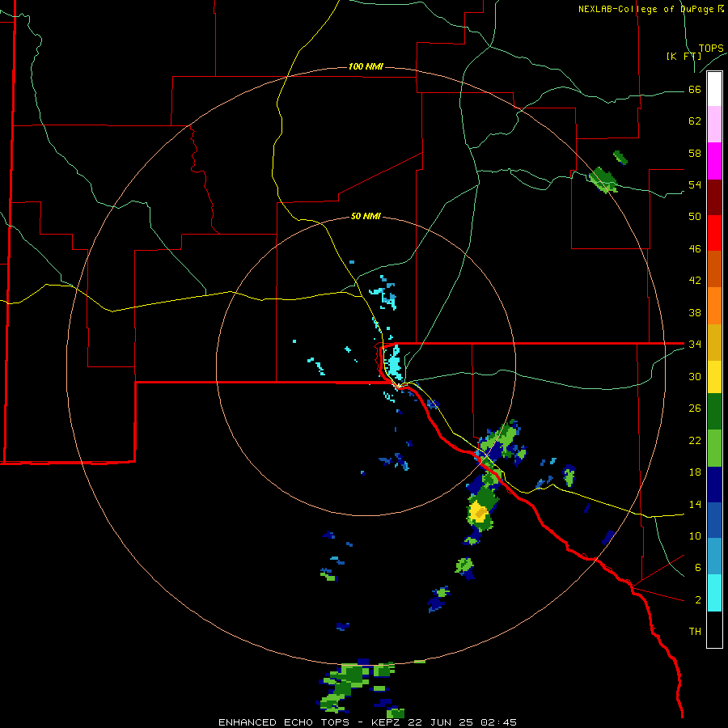The image size is (728, 728).
Task: Select the light pink legend swatch
Action: tap(714, 124)
